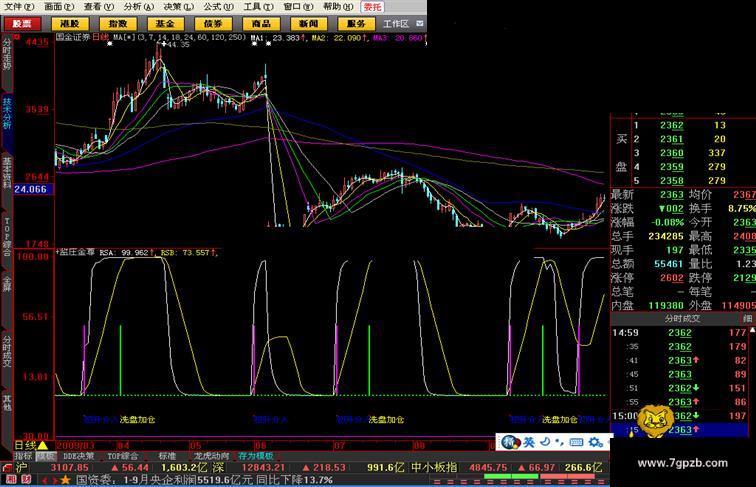Select the 服务 category button
This screenshot has height=487, width=756.
point(356,23)
